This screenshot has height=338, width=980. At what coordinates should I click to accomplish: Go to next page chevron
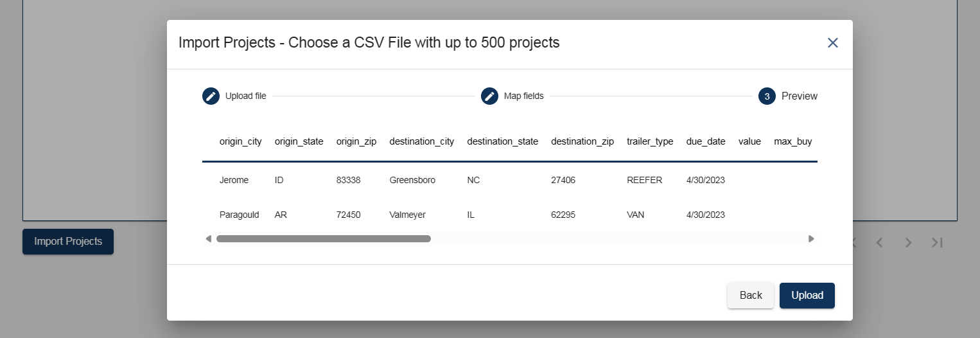click(908, 242)
